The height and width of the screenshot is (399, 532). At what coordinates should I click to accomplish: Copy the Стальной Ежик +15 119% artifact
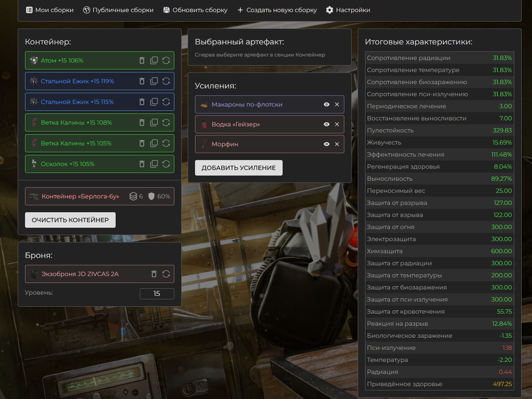click(x=154, y=81)
